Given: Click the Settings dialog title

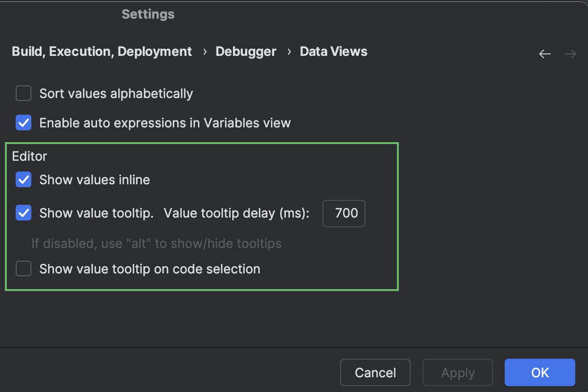Looking at the screenshot, I should pos(148,14).
